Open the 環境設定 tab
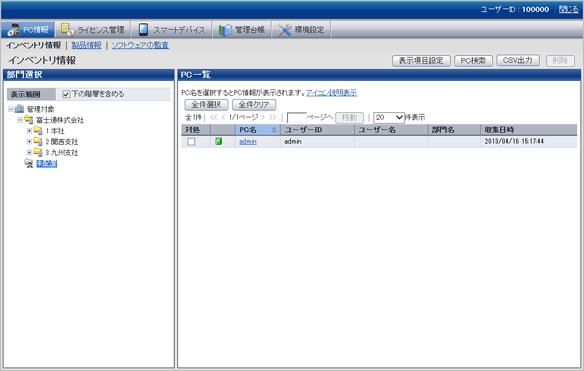This screenshot has height=371, width=584. (x=301, y=29)
